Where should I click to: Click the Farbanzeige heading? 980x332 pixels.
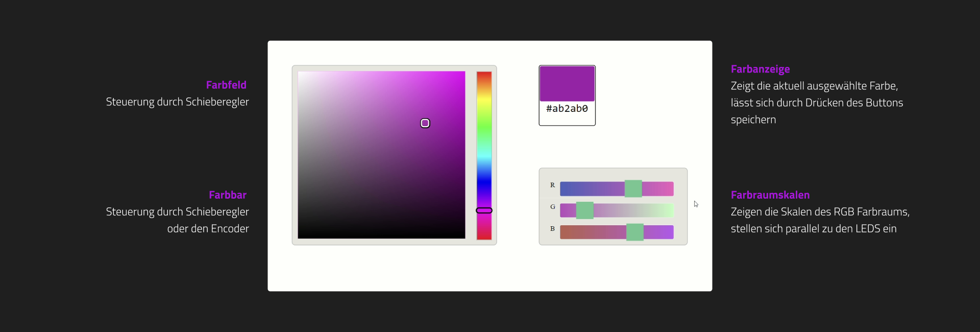click(760, 69)
